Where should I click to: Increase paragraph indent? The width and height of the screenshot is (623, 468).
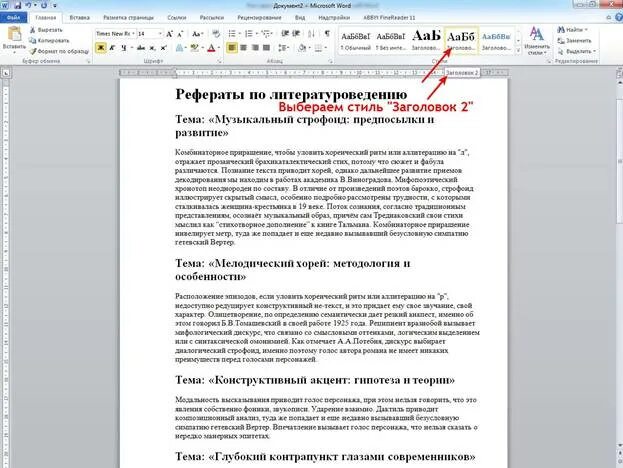(x=296, y=34)
